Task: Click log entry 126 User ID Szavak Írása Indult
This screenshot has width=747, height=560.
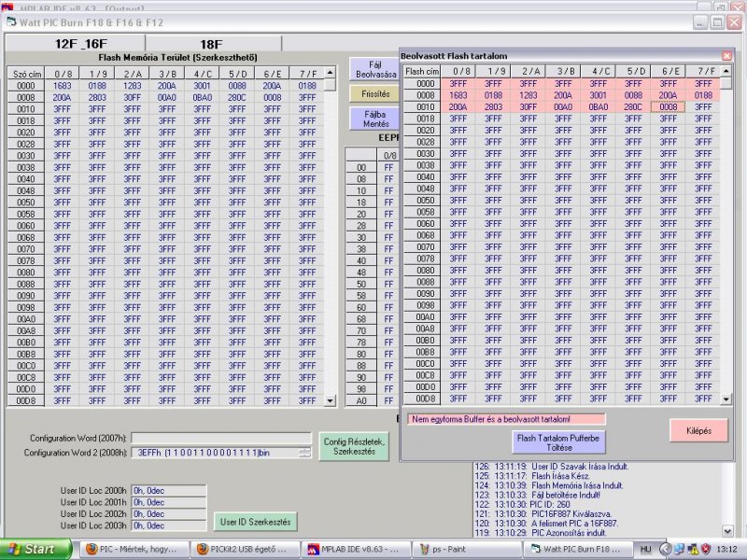Action: [552, 467]
